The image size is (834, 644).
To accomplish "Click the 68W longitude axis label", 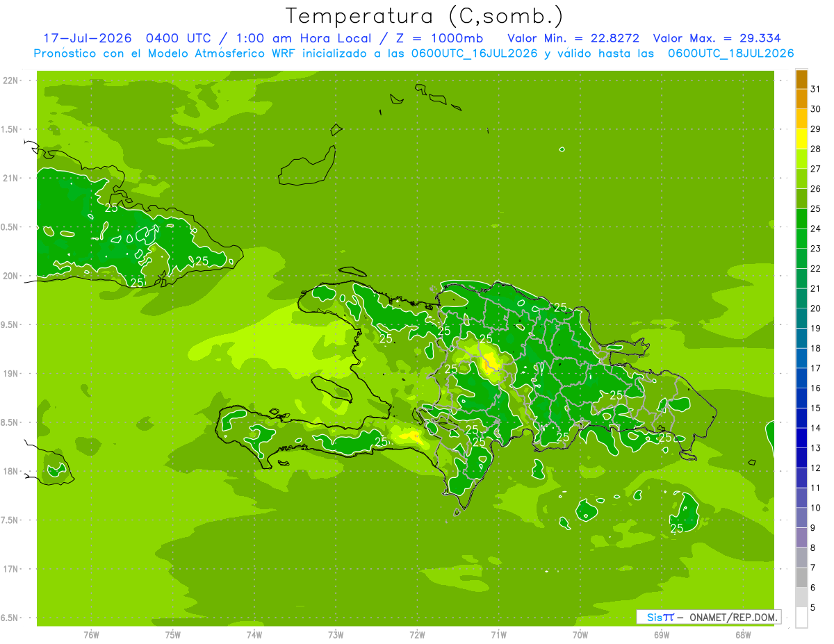I will click(x=743, y=635).
